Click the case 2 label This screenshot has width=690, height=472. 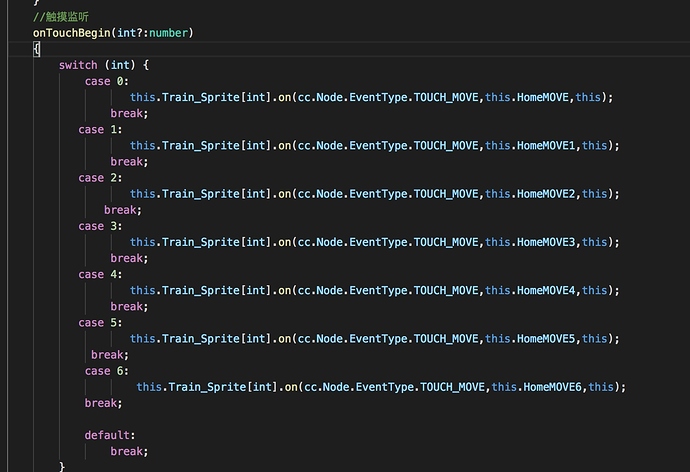(x=100, y=178)
